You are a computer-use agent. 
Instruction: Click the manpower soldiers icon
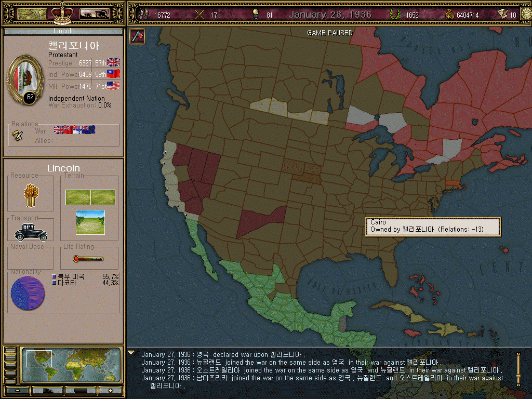pyautogui.click(x=144, y=14)
